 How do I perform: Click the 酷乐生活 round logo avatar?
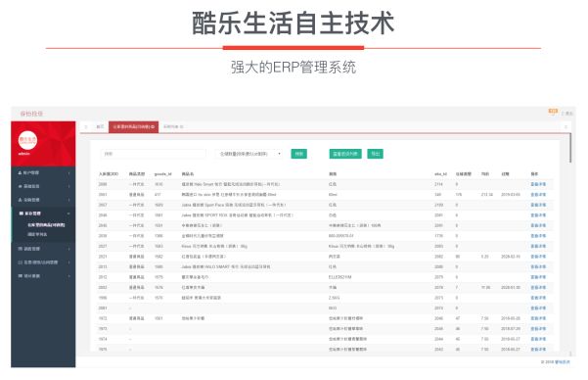click(x=27, y=140)
